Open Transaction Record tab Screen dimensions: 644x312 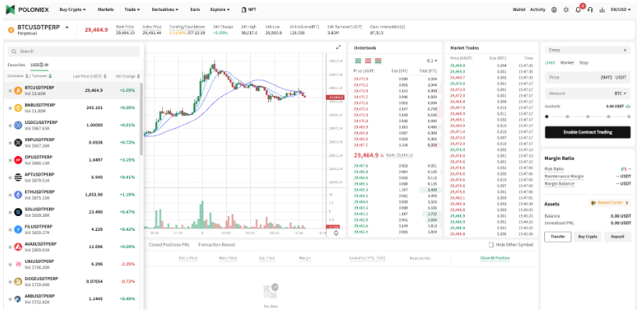tap(217, 245)
